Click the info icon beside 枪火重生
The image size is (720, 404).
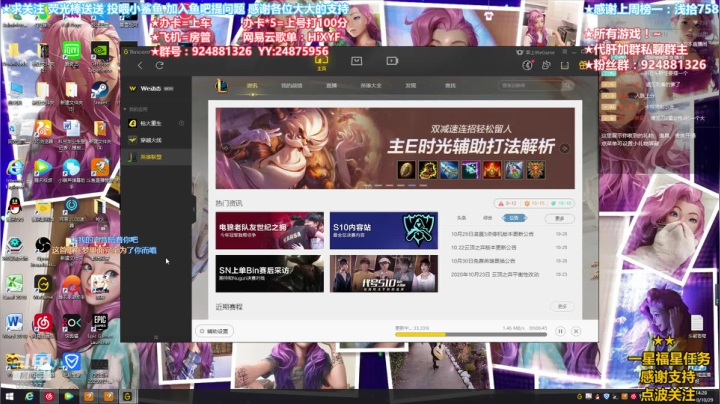(x=181, y=123)
